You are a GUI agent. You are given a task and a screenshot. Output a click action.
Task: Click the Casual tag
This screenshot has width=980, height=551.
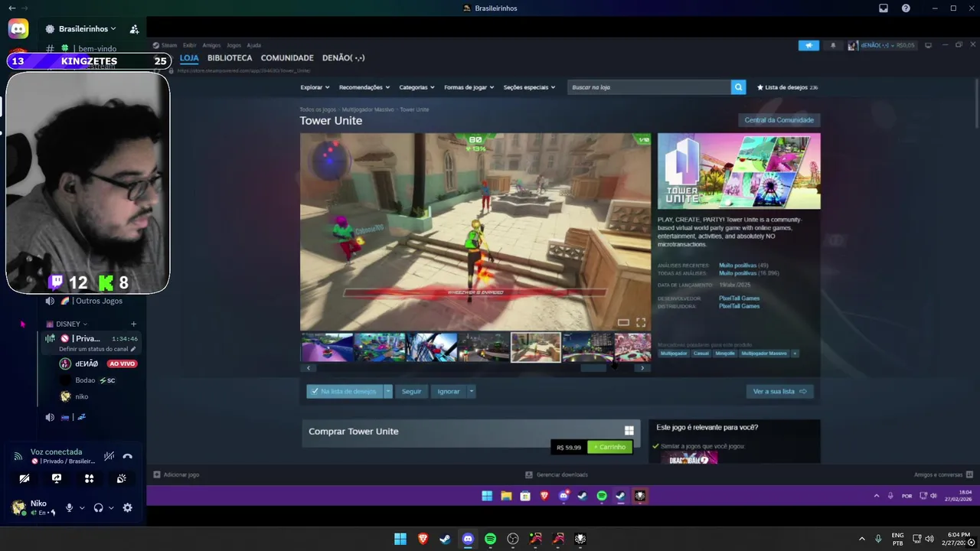point(701,354)
